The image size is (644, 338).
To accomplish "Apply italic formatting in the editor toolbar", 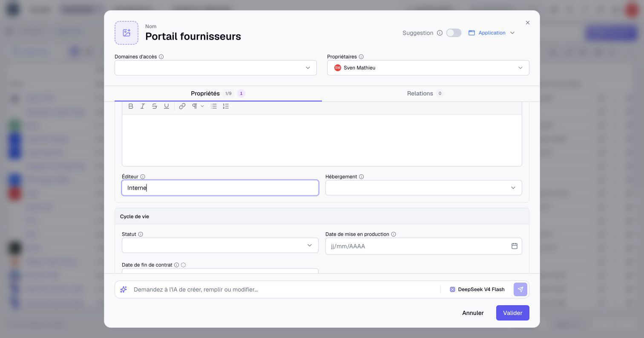I will click(143, 106).
